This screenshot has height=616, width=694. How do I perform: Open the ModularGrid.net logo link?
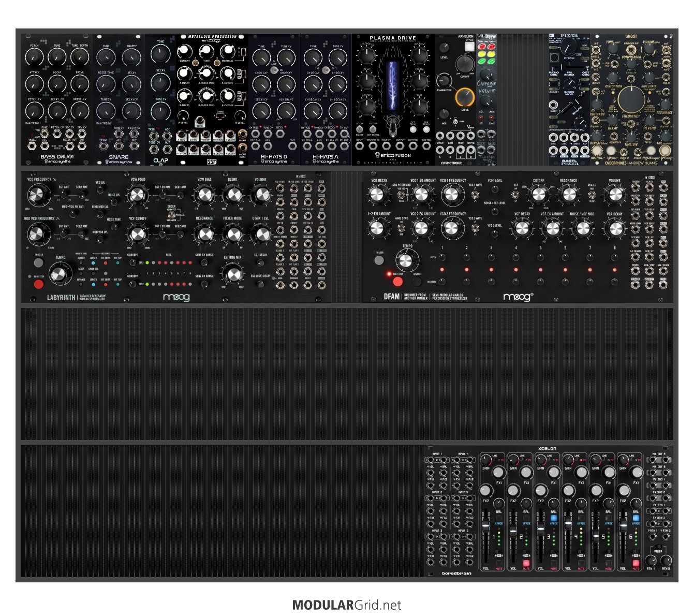[347, 605]
